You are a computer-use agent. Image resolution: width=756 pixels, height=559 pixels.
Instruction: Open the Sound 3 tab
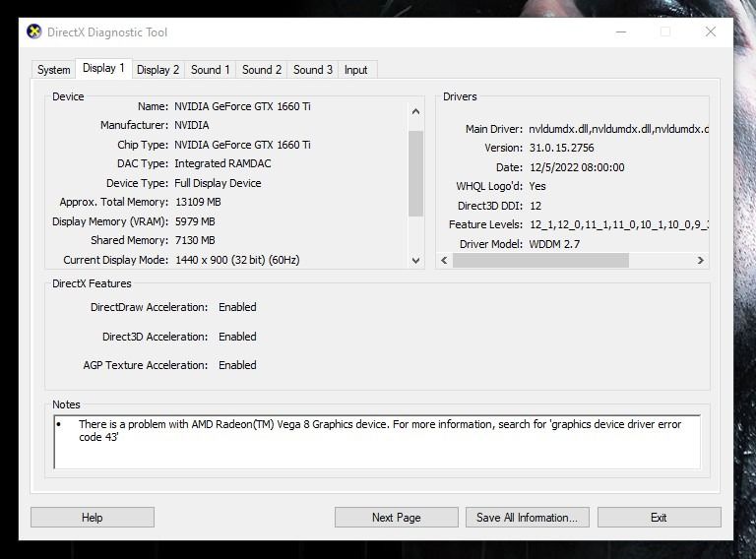point(313,70)
